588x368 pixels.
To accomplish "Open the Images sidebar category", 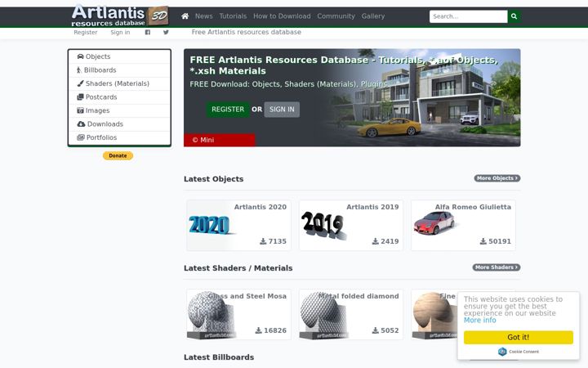I will tap(119, 110).
